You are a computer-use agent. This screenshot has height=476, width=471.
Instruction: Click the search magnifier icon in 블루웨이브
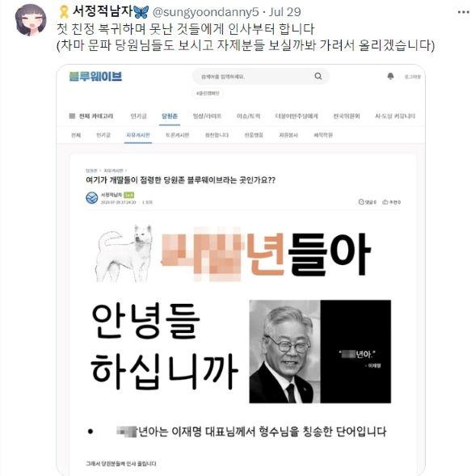[x=318, y=76]
